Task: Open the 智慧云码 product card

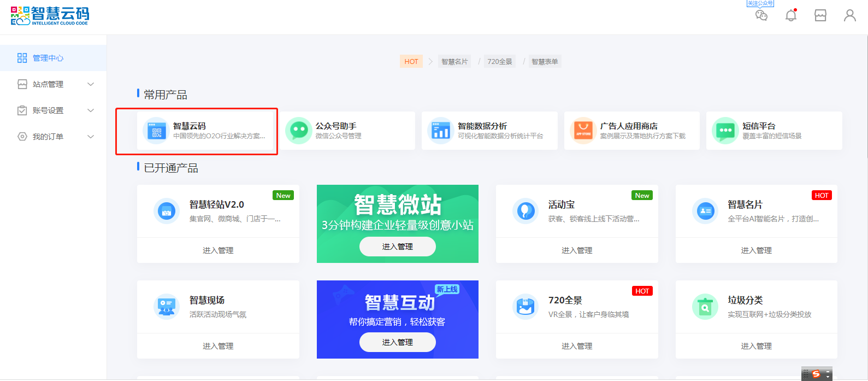Action: pyautogui.click(x=205, y=131)
